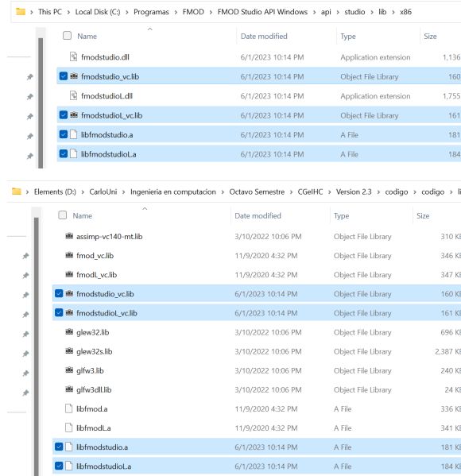The width and height of the screenshot is (461, 476).
Task: Click the fmod_vc.lib library icon
Action: pos(69,255)
